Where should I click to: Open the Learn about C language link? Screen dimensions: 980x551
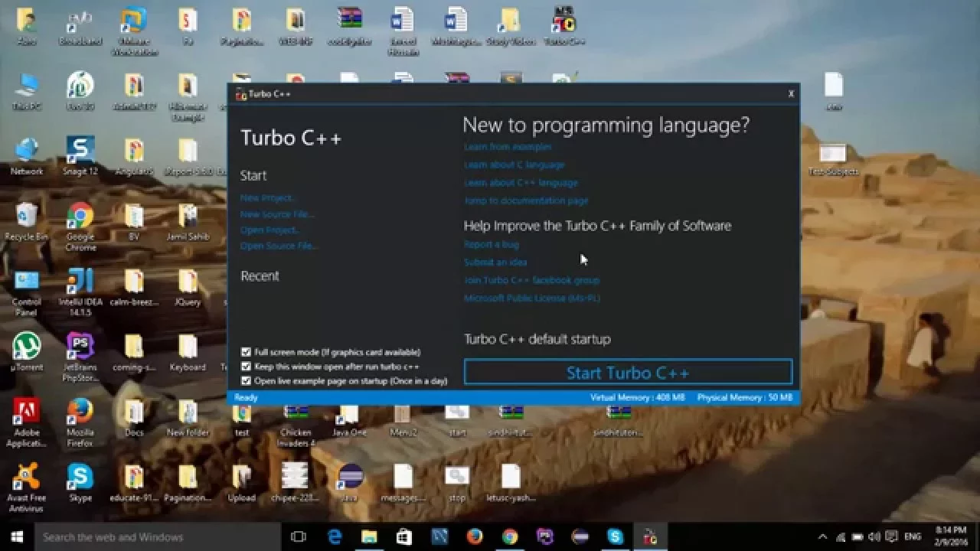(514, 165)
